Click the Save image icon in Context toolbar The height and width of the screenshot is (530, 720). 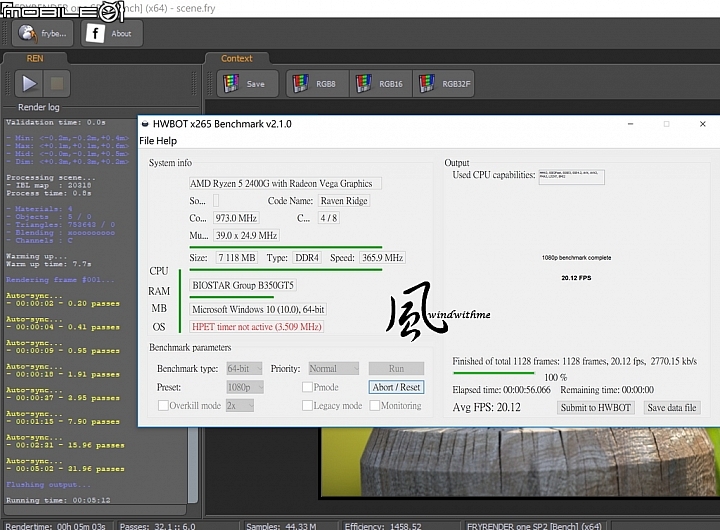248,84
